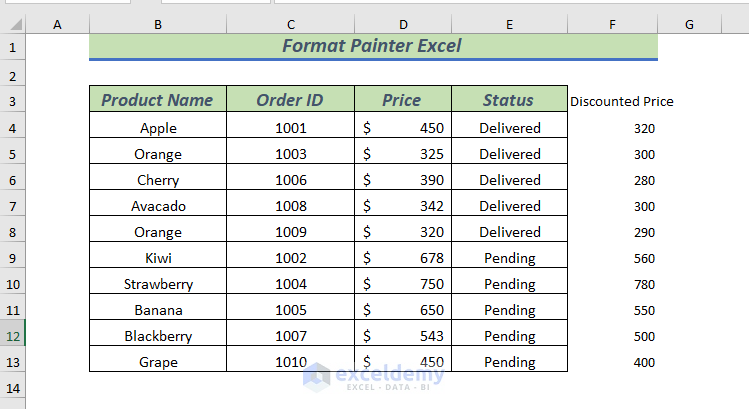The image size is (749, 409).
Task: Select the Cherry product cell
Action: click(x=158, y=180)
